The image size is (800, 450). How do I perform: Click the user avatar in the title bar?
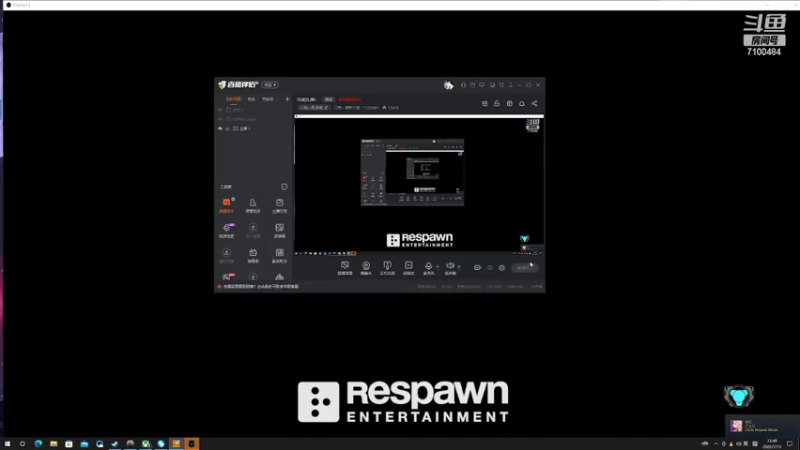[448, 85]
